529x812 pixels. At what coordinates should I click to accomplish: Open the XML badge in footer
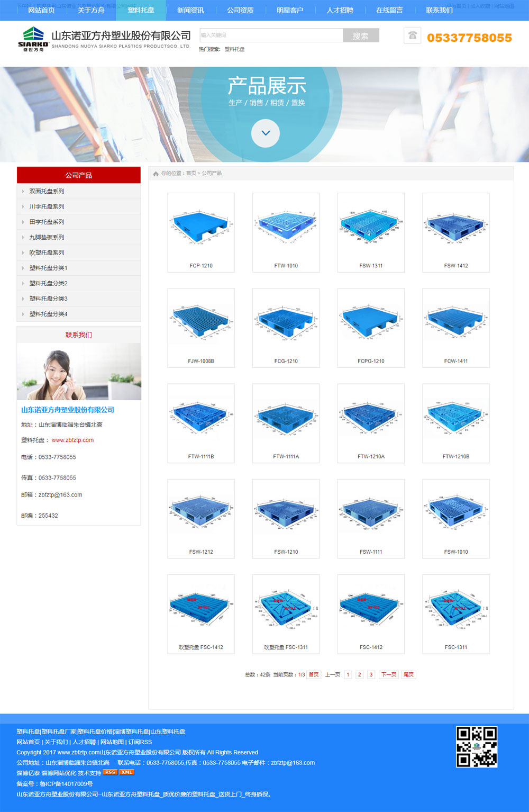(x=126, y=772)
